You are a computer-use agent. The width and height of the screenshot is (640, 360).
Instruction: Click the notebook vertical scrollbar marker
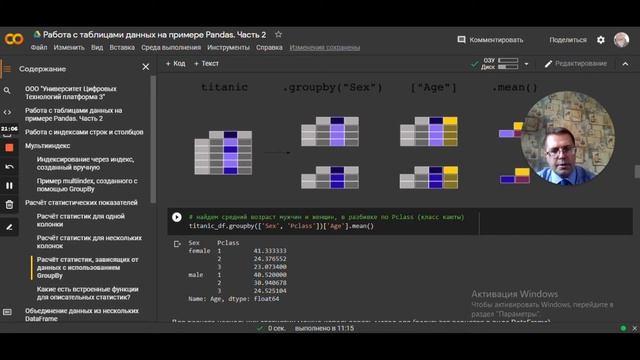coord(637,171)
